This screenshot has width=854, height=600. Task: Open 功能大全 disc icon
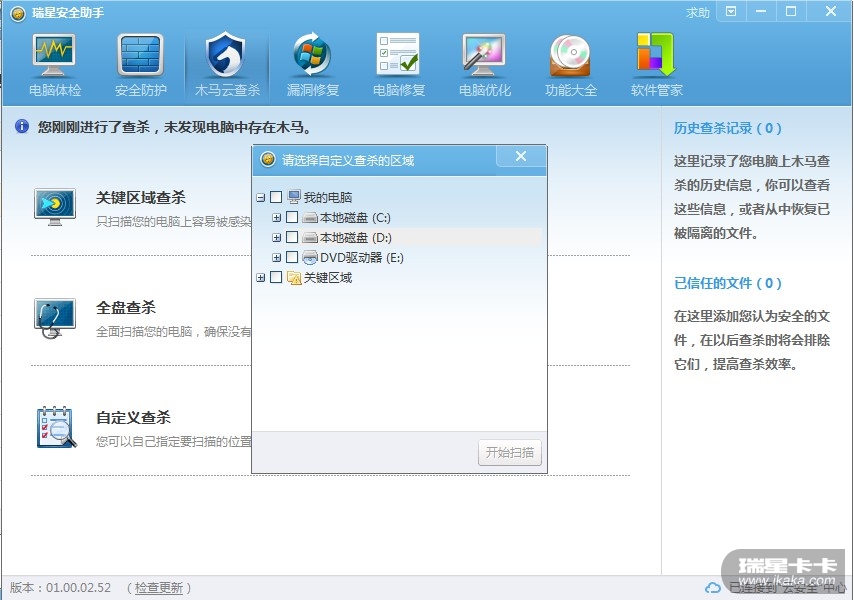570,55
